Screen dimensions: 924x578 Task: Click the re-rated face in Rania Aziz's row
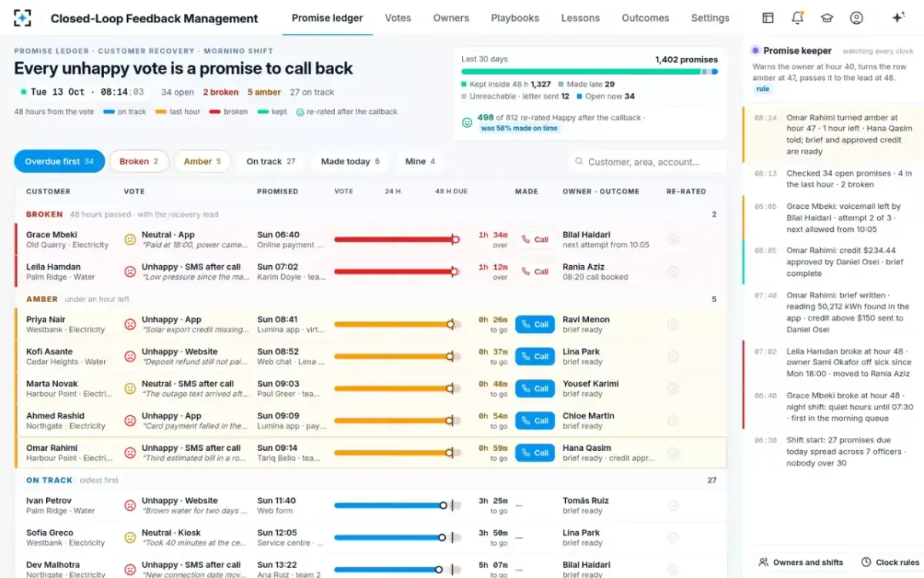pos(673,271)
